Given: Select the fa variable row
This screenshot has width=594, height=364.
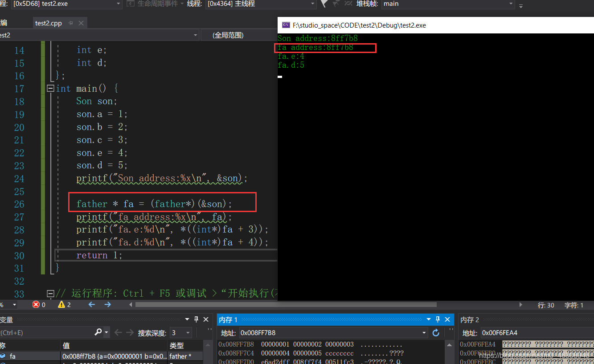Looking at the screenshot, I should click(x=102, y=356).
